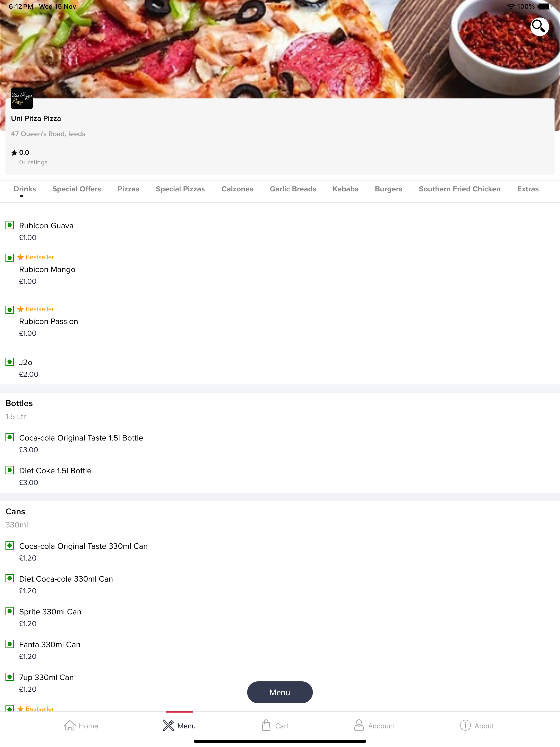Image resolution: width=560 pixels, height=747 pixels.
Task: Tap the 0+ ratings text
Action: pyautogui.click(x=33, y=162)
